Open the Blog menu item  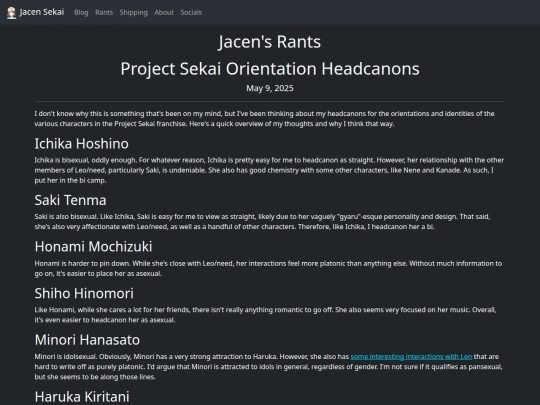81,13
